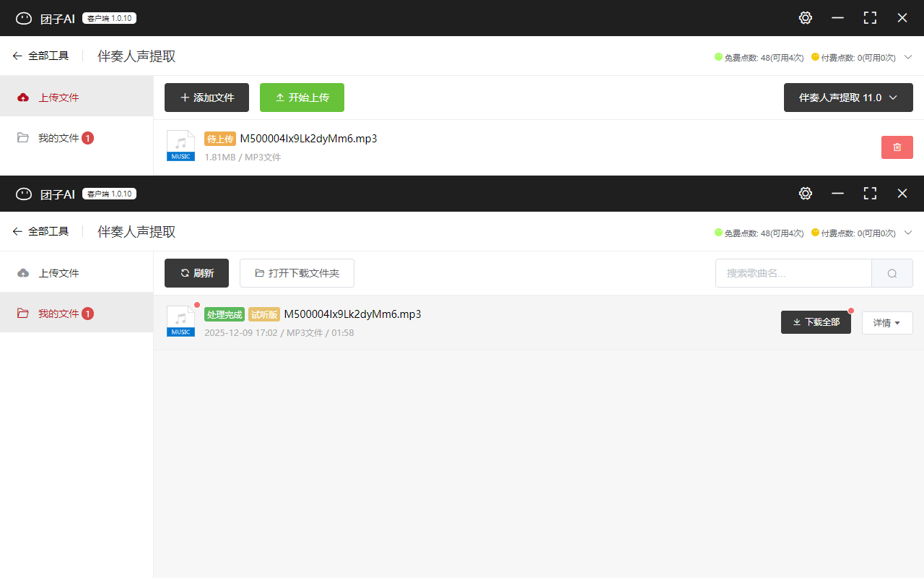Click the cloud upload icon in the lower window sidebar

pyautogui.click(x=23, y=273)
